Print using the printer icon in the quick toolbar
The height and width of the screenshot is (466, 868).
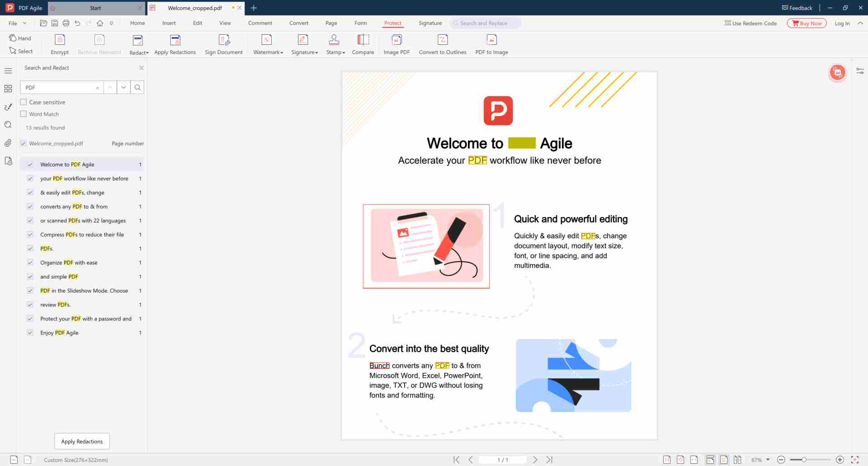(66, 23)
